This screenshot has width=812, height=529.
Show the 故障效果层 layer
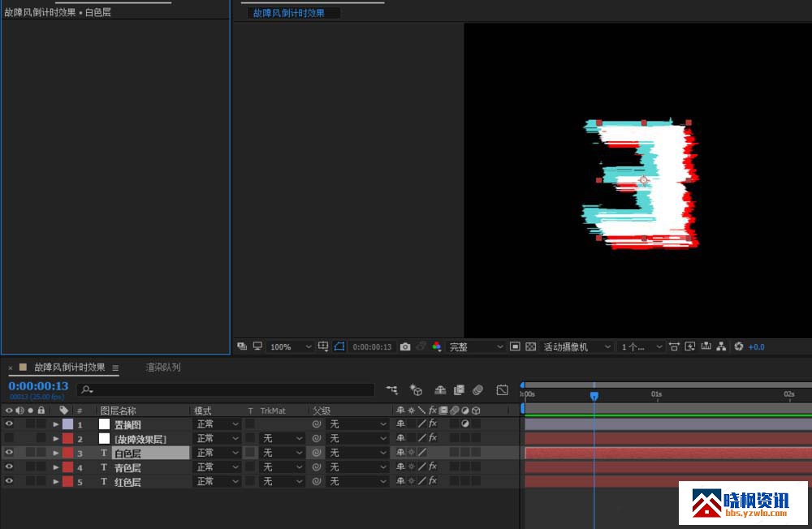pyautogui.click(x=9, y=438)
